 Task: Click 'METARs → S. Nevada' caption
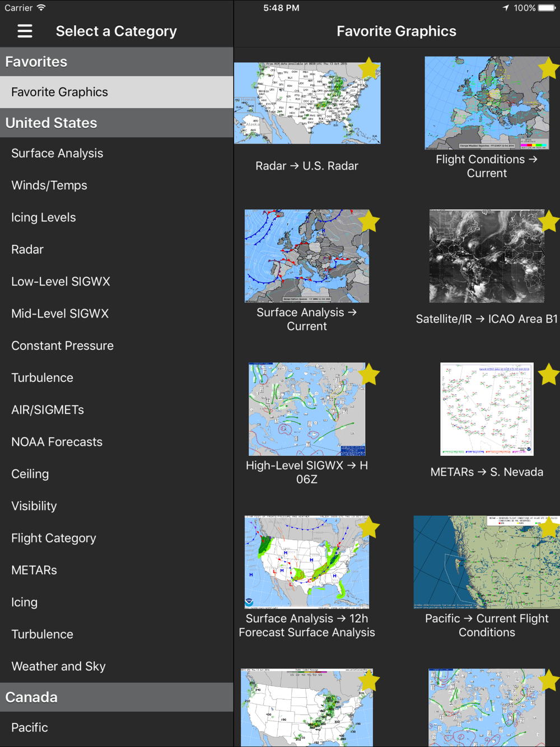tap(487, 472)
